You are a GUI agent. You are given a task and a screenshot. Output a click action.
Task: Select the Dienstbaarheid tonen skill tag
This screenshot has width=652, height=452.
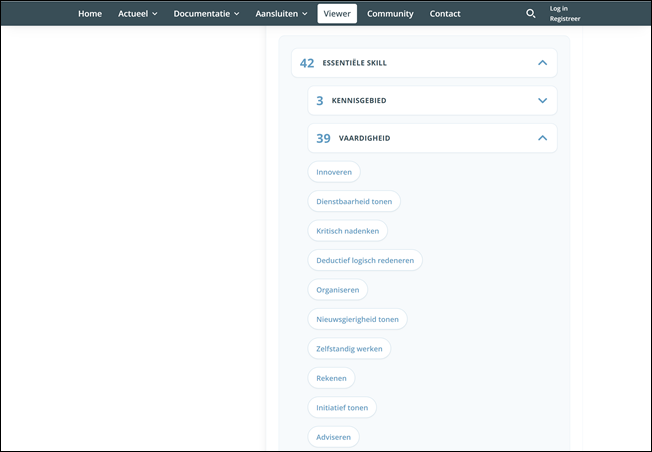354,201
